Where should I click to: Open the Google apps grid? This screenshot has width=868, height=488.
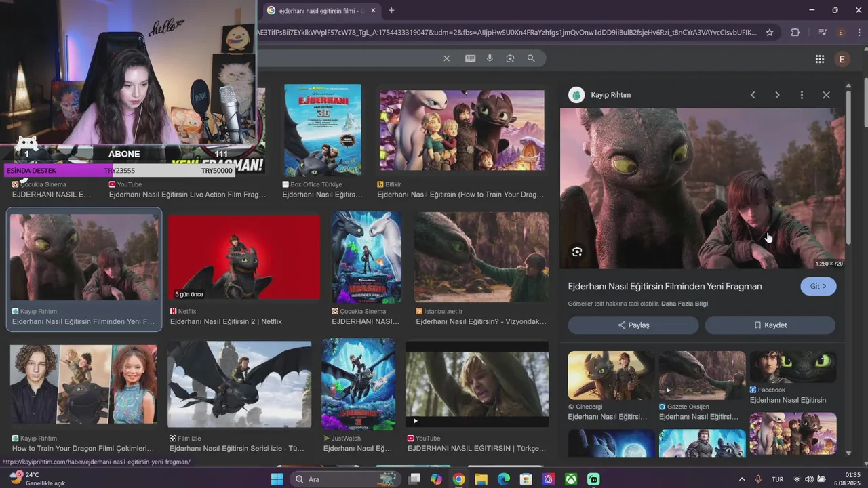pos(820,59)
